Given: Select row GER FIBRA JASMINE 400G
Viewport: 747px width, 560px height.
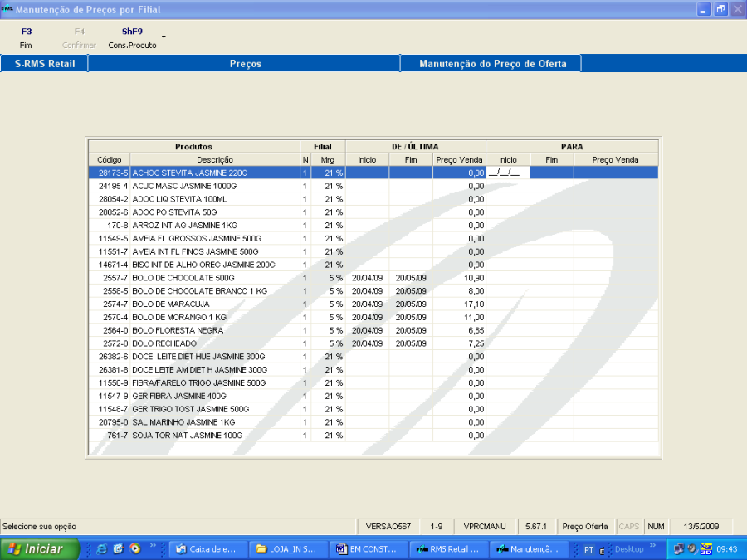Looking at the screenshot, I should pyautogui.click(x=373, y=396).
